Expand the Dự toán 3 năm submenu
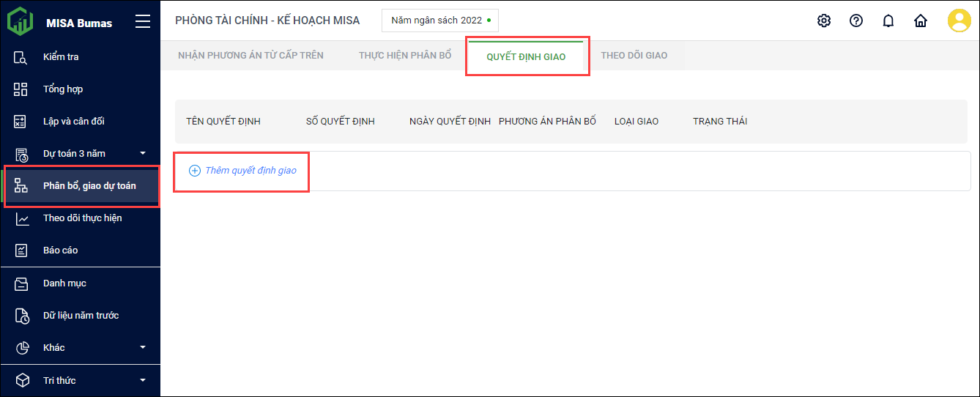Viewport: 980px width, 397px height. coord(143,153)
